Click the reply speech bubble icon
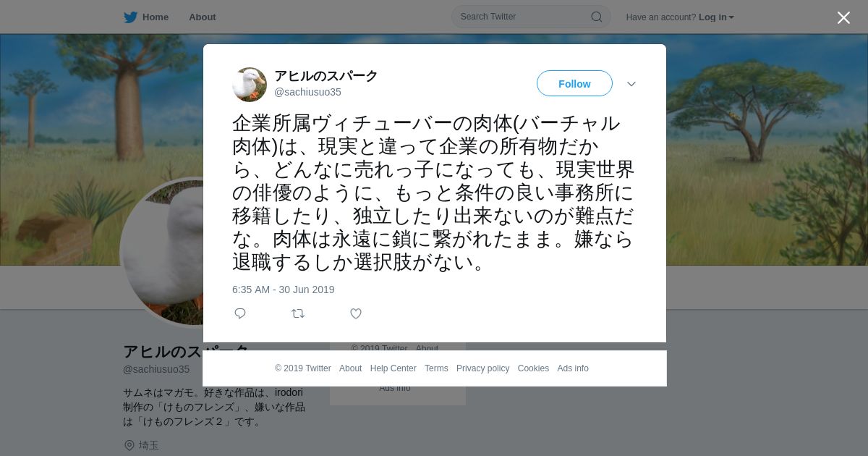Viewport: 868px width, 456px height. 240,313
